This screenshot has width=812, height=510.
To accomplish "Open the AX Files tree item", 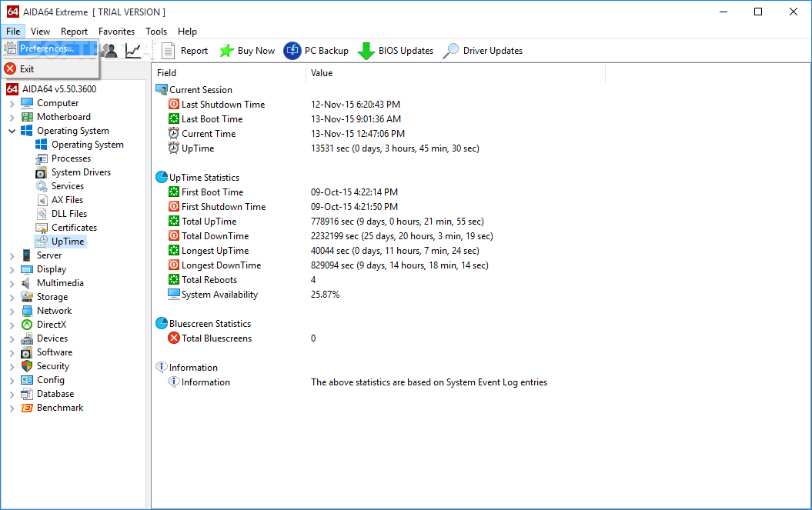I will [59, 200].
